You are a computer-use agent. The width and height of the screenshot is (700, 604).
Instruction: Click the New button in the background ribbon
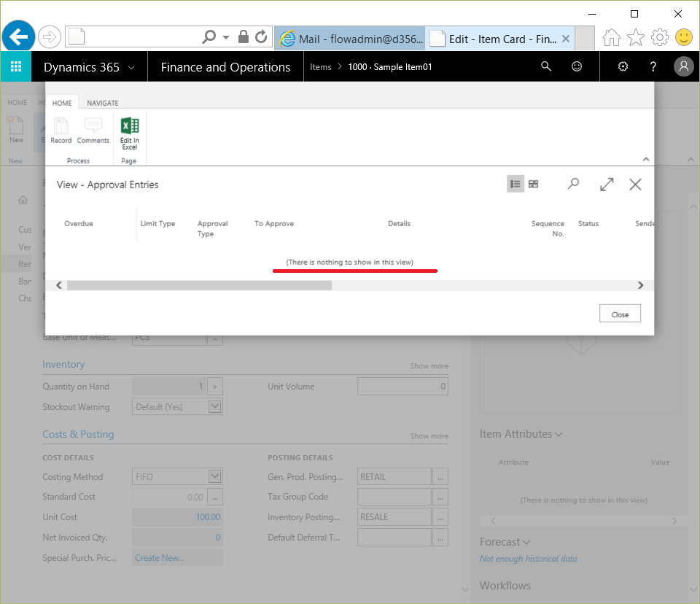point(16,130)
